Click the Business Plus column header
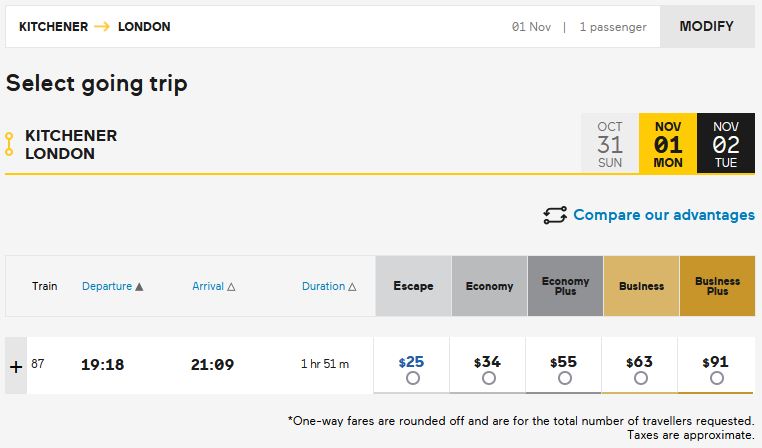The width and height of the screenshot is (762, 448). click(x=717, y=286)
